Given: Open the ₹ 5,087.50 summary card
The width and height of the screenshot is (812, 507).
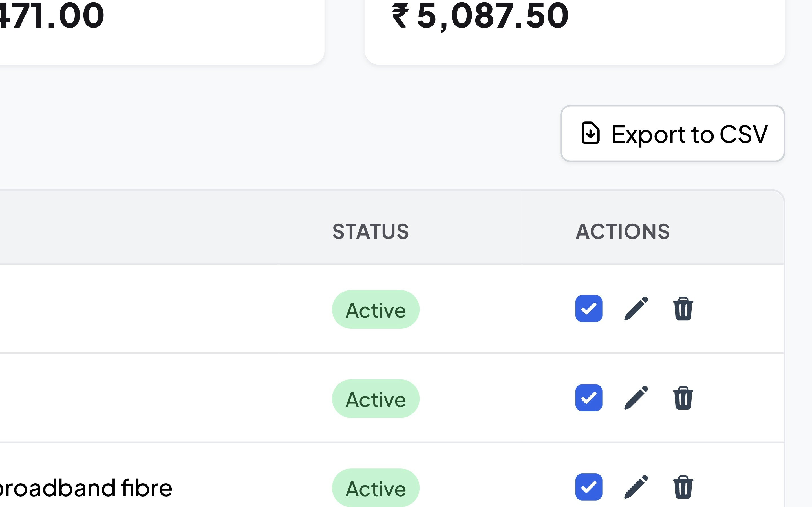Looking at the screenshot, I should [575, 32].
